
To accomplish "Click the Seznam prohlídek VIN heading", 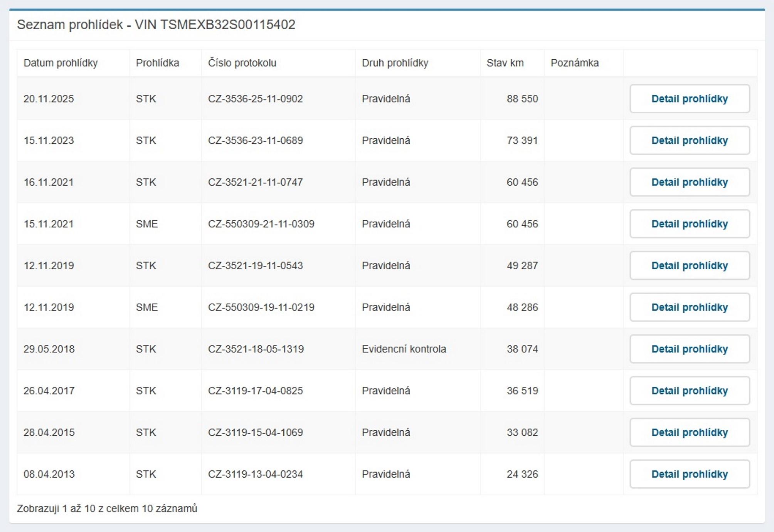I will 156,25.
